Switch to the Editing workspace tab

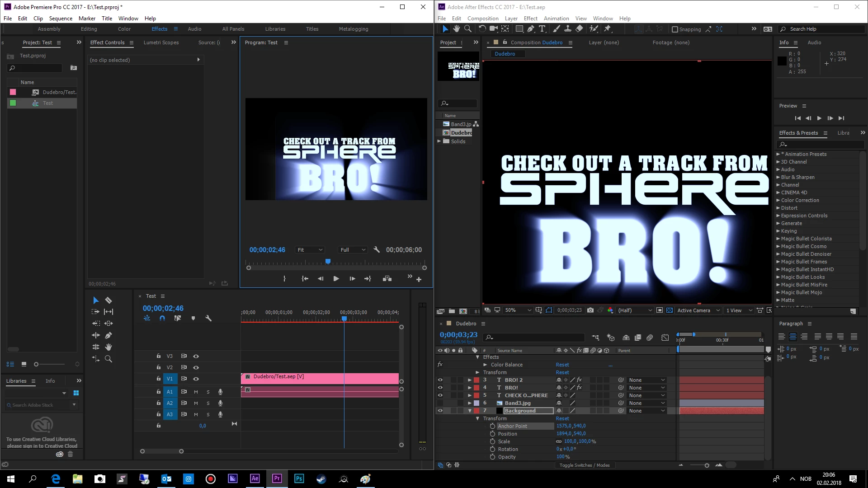(89, 29)
